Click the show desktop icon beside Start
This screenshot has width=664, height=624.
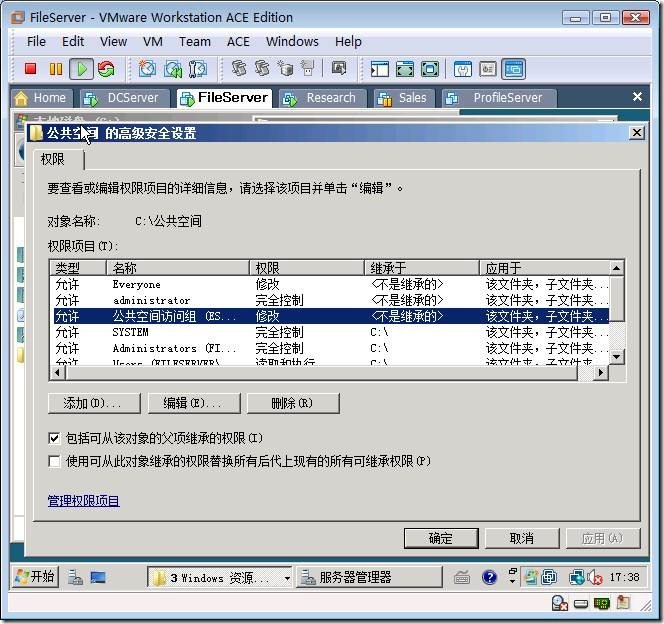pyautogui.click(x=98, y=577)
